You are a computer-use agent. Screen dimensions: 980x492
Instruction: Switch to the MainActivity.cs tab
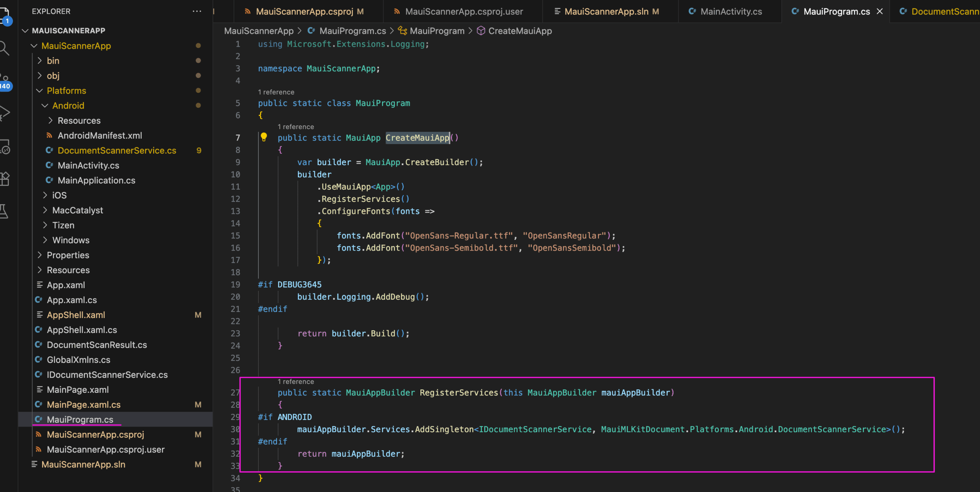pos(730,11)
